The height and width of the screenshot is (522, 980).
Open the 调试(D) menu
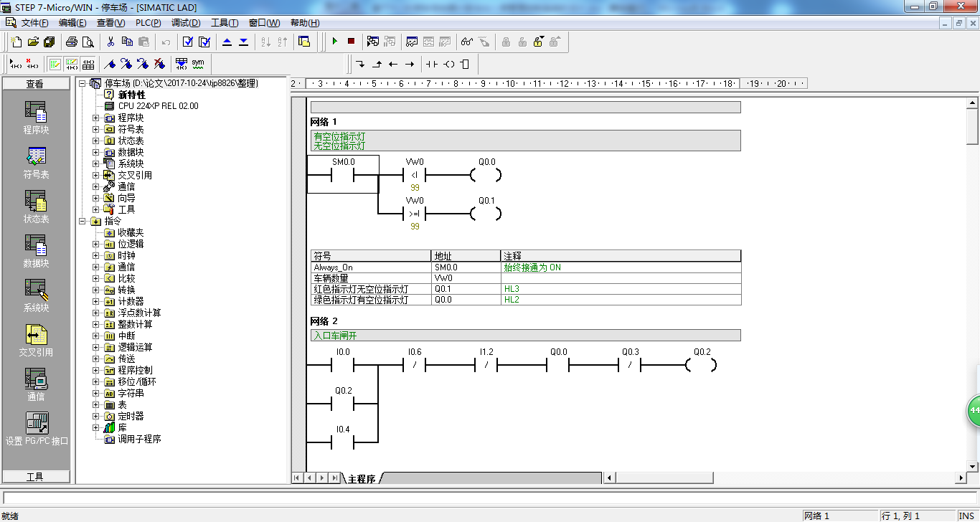click(x=186, y=23)
